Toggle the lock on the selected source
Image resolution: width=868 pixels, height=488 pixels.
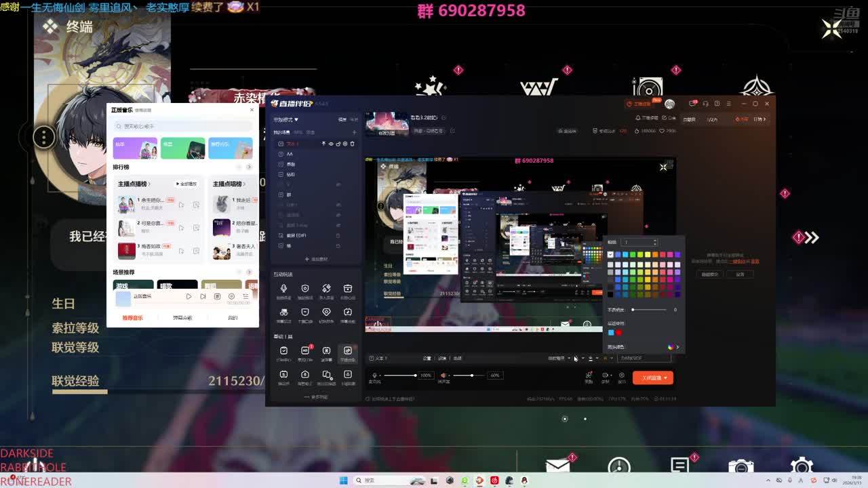point(338,144)
